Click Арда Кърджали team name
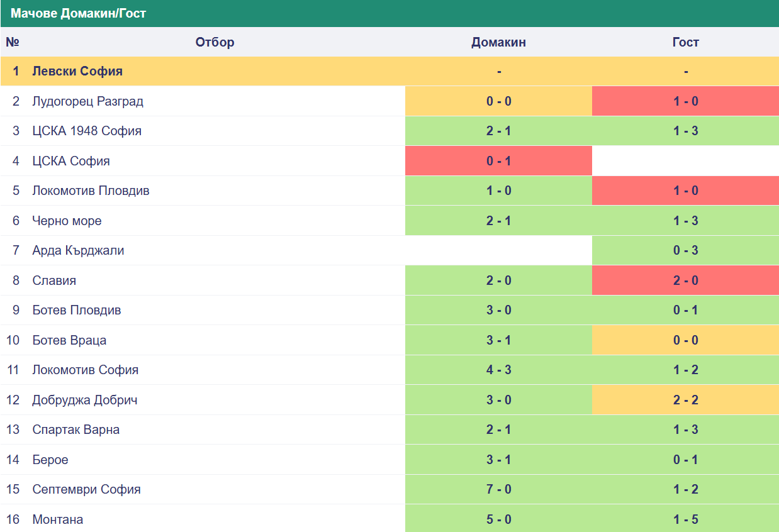The width and height of the screenshot is (779, 532). pos(78,250)
